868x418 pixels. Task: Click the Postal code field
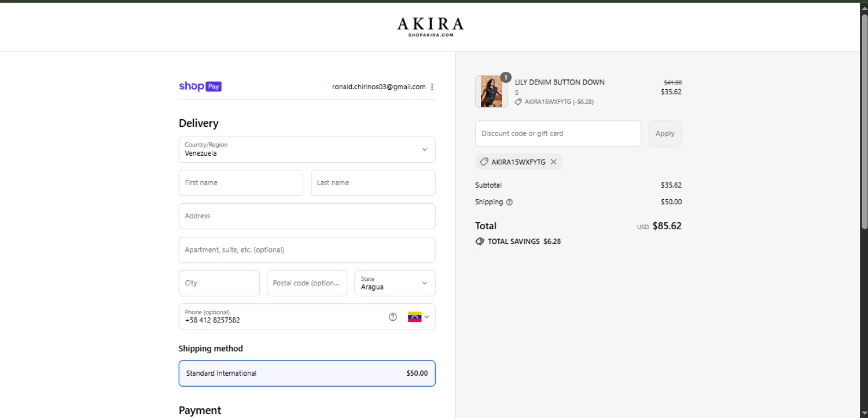(307, 283)
